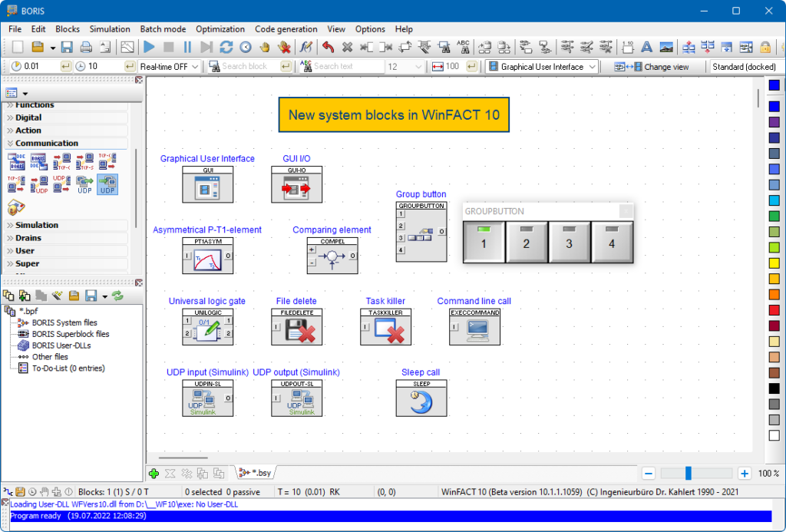
Task: Click the open file folder icon
Action: point(38,47)
